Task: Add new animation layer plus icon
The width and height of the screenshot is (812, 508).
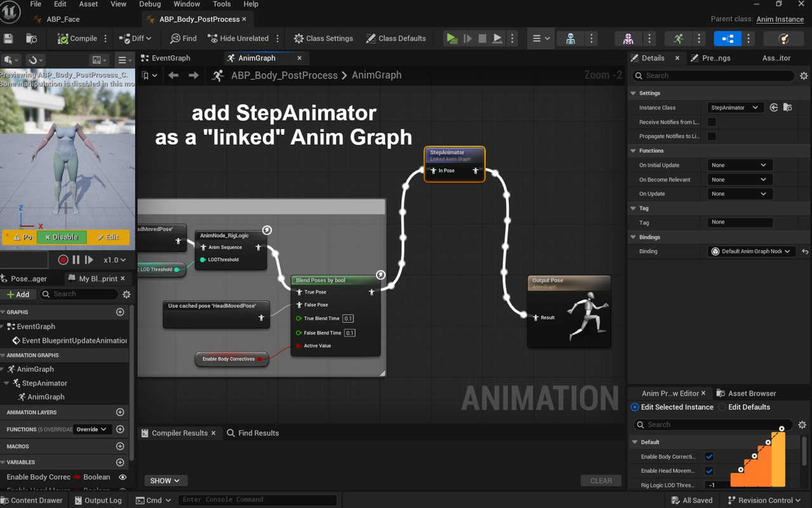Action: [x=120, y=412]
